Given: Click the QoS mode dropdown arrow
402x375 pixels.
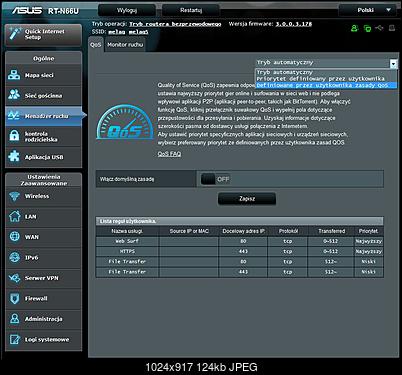Looking at the screenshot, I should [x=394, y=63].
